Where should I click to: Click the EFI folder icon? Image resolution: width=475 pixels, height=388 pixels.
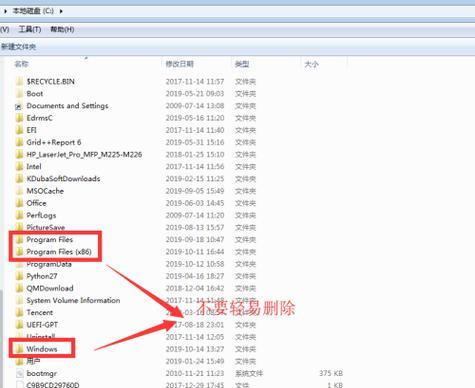pyautogui.click(x=20, y=130)
